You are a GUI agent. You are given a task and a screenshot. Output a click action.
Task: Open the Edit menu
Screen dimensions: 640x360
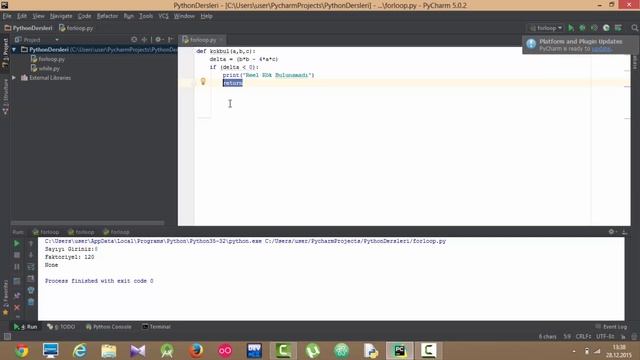22,16
